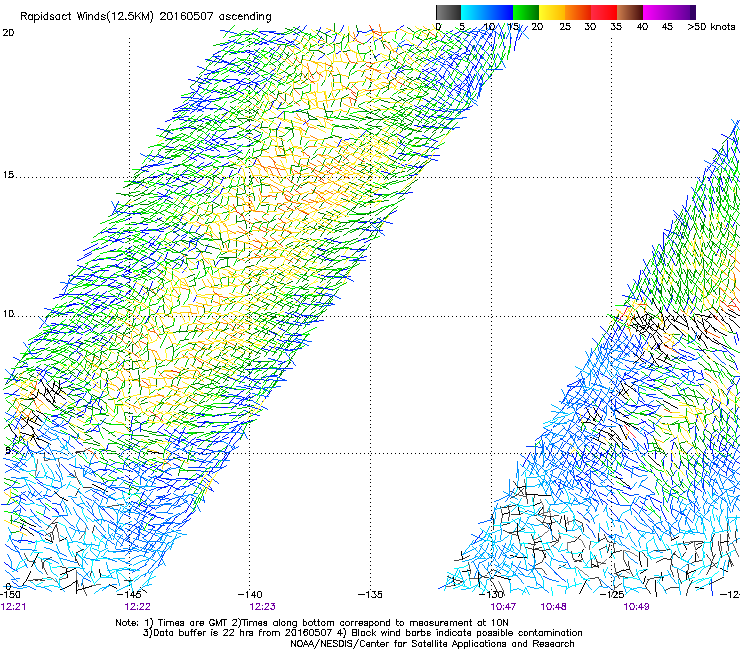Click the brown 35–40 knots legend swatch
Image resolution: width=740 pixels, height=650 pixels.
[630, 12]
